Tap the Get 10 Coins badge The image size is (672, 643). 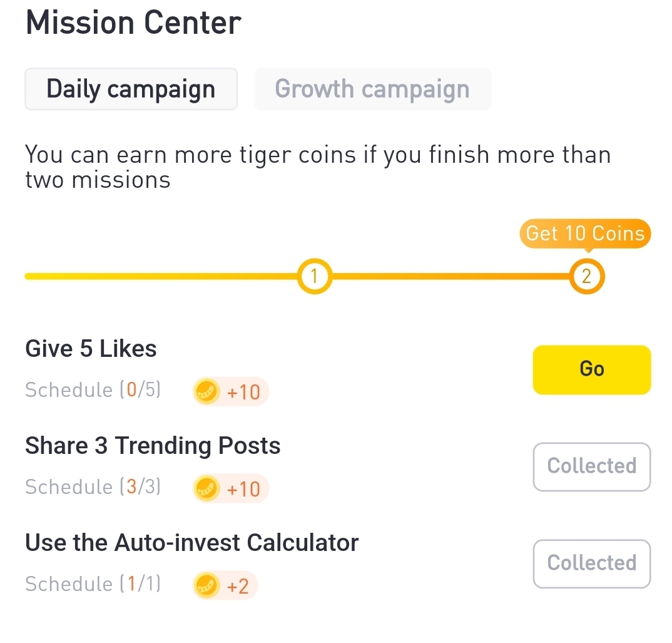coord(585,234)
